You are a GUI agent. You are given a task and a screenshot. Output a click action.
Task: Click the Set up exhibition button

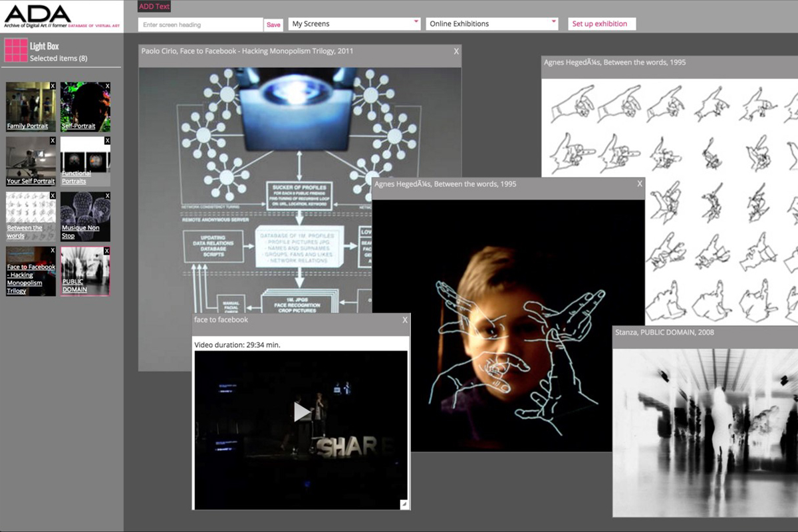[x=601, y=23]
